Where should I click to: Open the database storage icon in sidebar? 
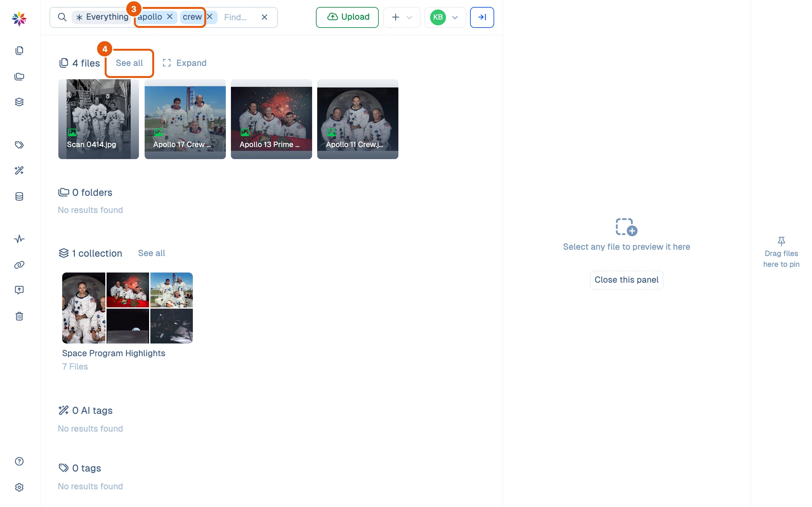[19, 196]
